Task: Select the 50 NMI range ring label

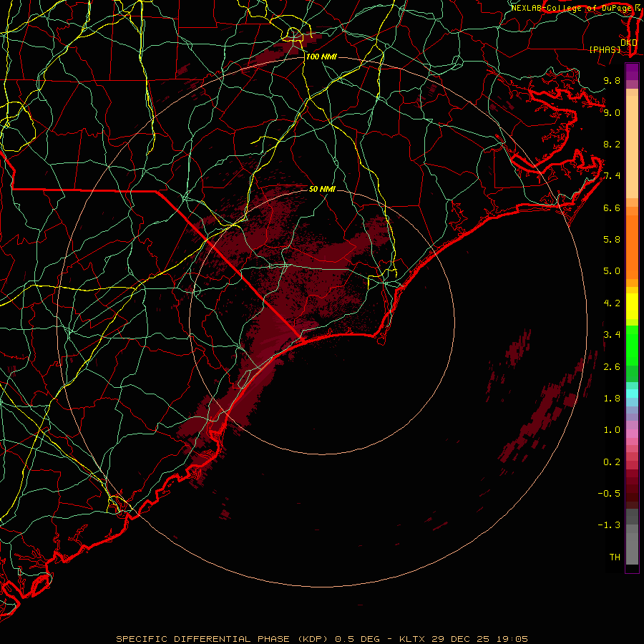Action: (322, 189)
